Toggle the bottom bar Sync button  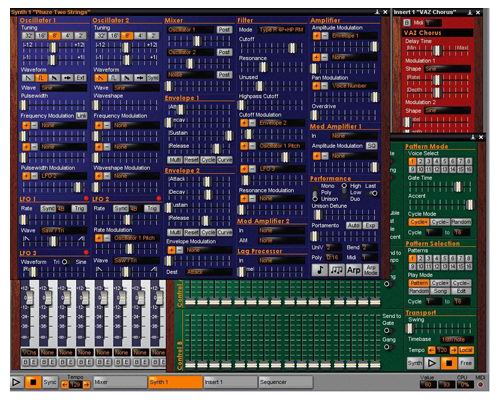coord(50,382)
